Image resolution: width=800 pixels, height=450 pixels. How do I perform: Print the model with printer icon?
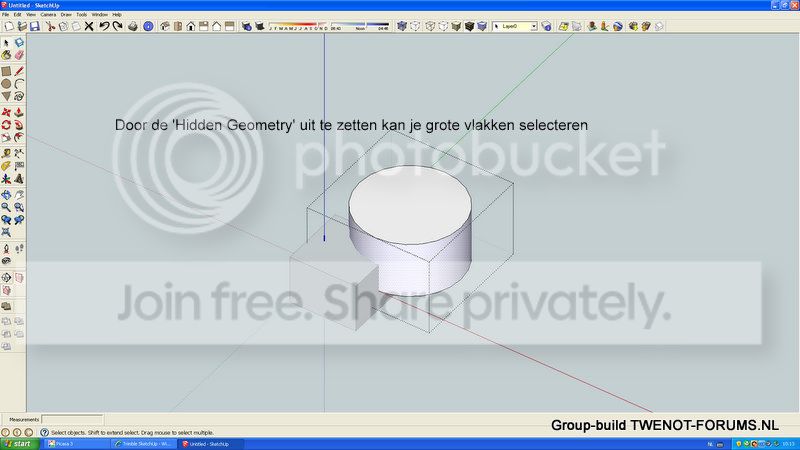[133, 26]
